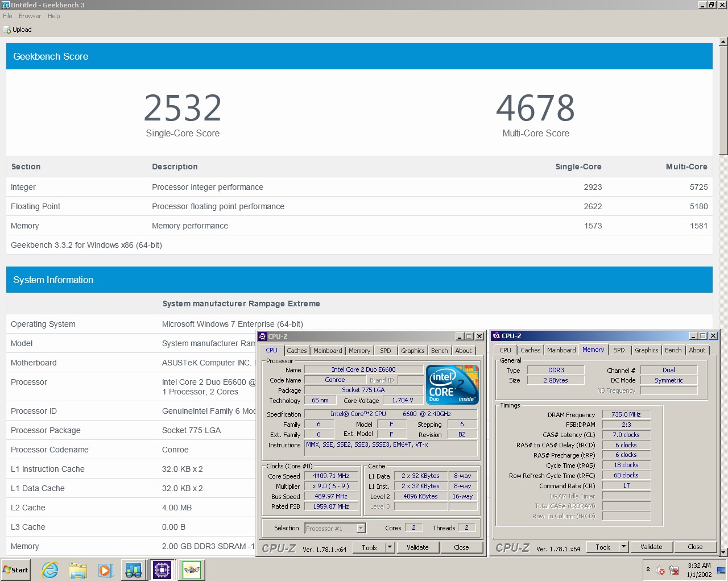Expand Tools dropdown arrow in right CPU-Z
728x582 pixels.
624,547
